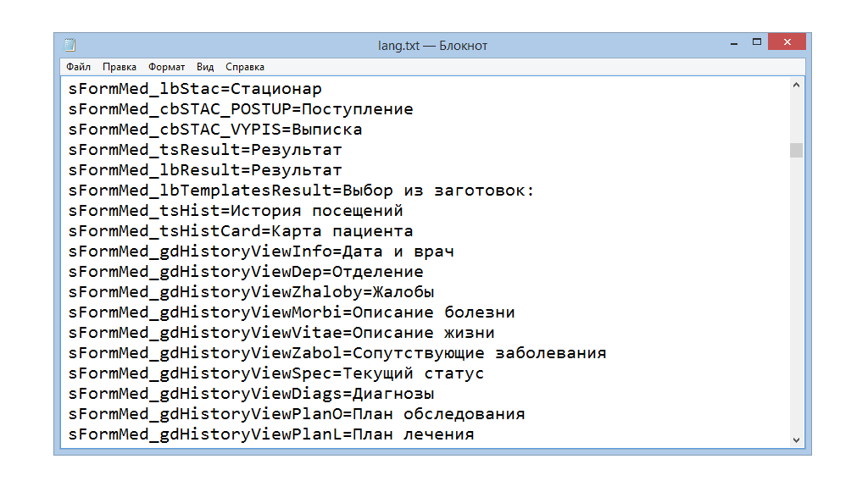This screenshot has width=868, height=481.
Task: Open the Вид menu
Action: 205,67
